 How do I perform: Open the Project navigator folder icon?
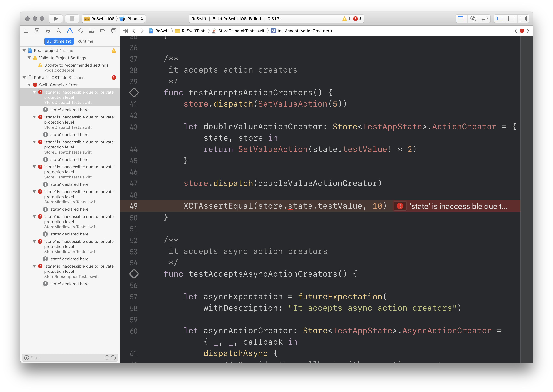tap(26, 31)
